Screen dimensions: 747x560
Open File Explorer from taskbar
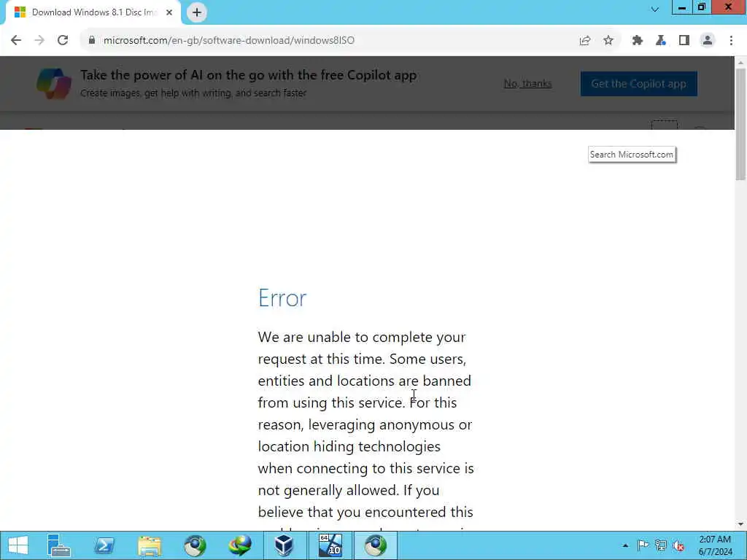coord(150,545)
